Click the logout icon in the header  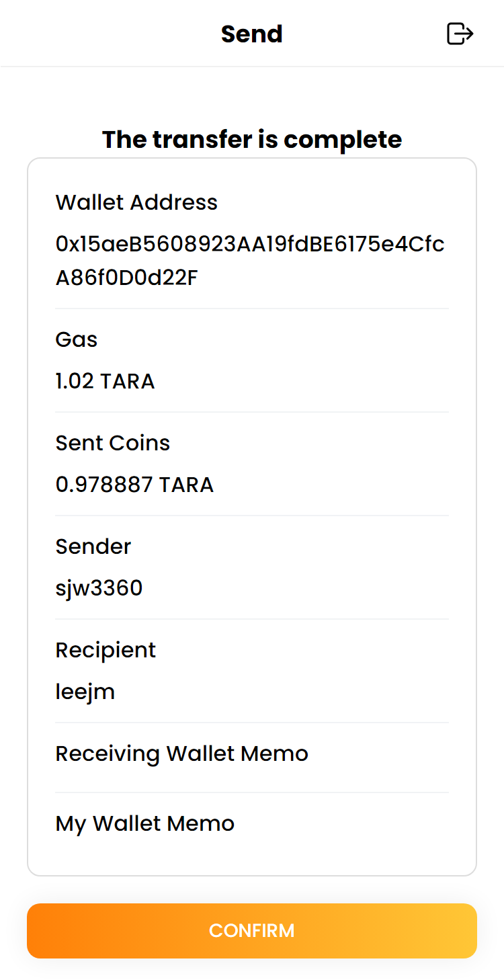coord(460,34)
